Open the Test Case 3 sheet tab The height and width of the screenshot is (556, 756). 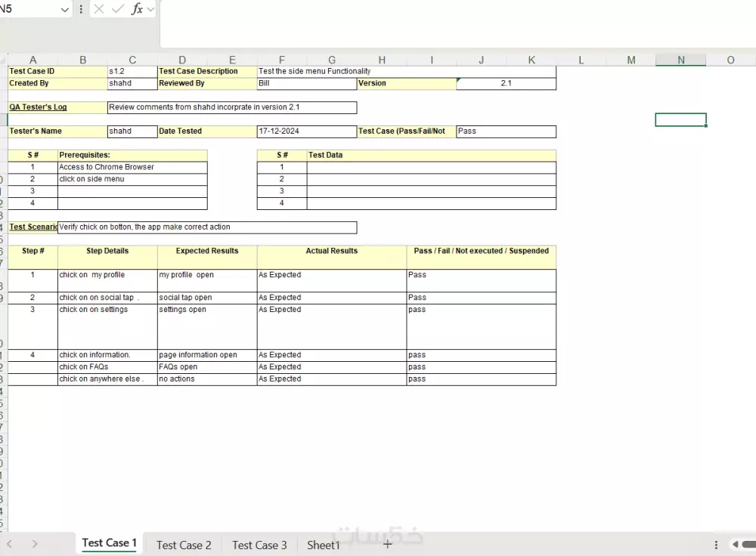(259, 545)
